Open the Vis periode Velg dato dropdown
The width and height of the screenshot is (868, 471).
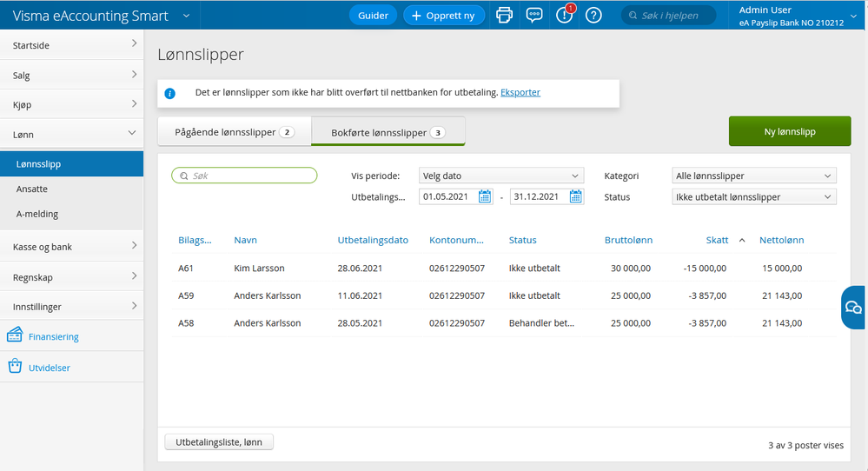(501, 176)
